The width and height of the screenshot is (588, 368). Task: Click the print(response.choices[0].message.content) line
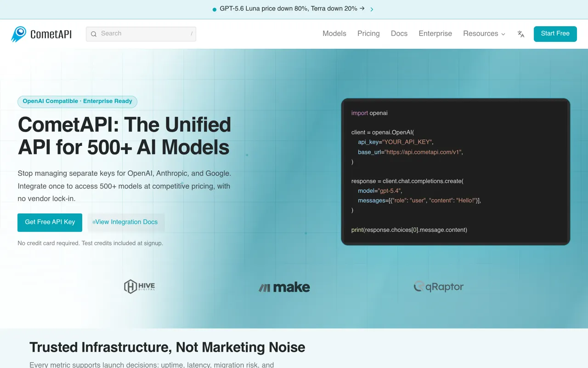409,230
